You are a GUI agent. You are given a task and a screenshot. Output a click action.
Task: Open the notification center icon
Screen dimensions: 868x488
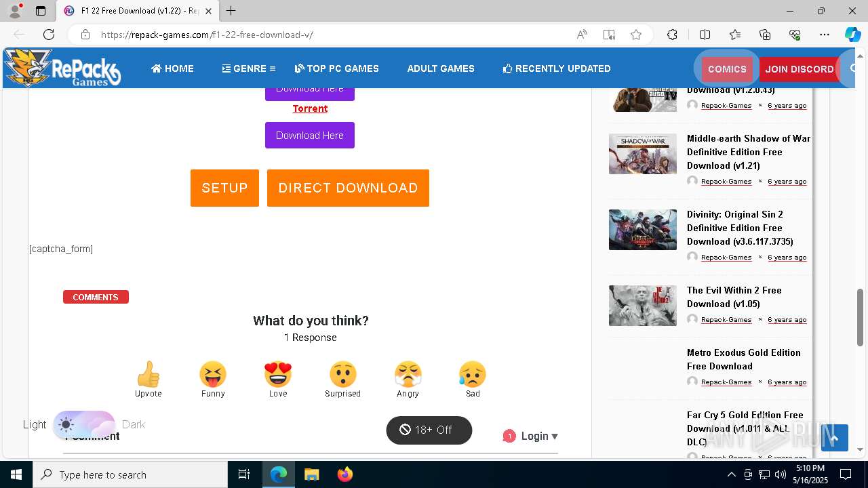846,474
